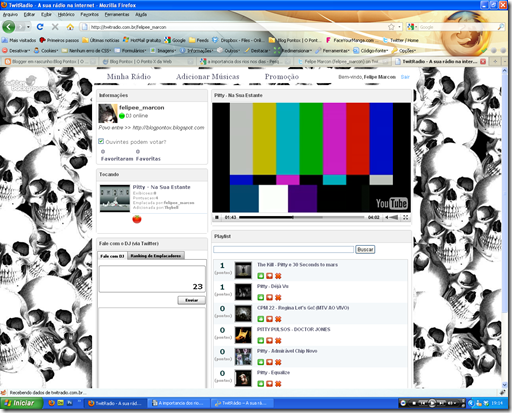Open the back/forward history dropdown arrow

point(29,27)
